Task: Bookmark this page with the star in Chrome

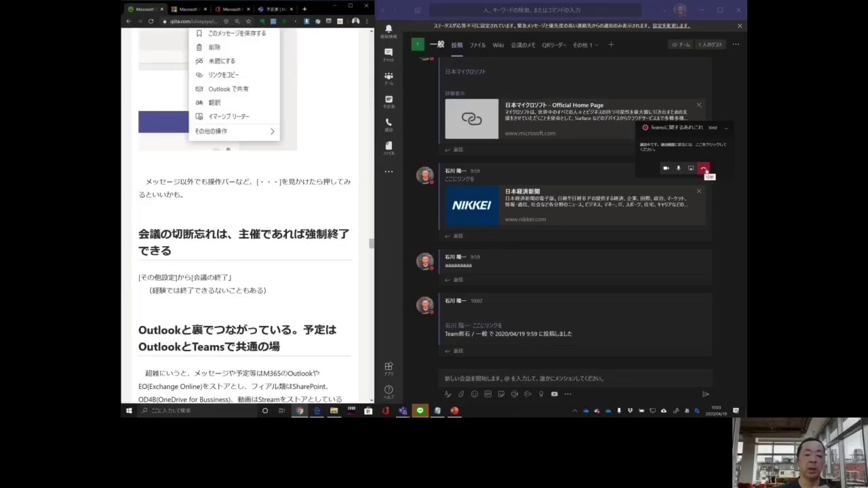Action: click(x=248, y=21)
